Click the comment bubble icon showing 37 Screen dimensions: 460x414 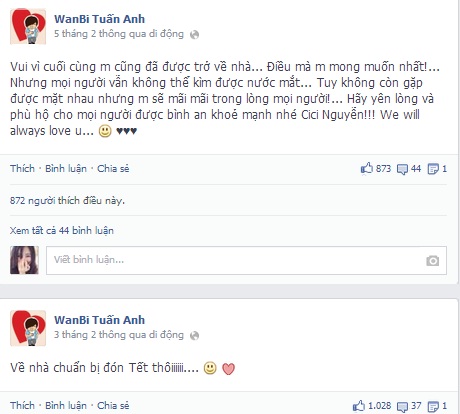click(402, 407)
